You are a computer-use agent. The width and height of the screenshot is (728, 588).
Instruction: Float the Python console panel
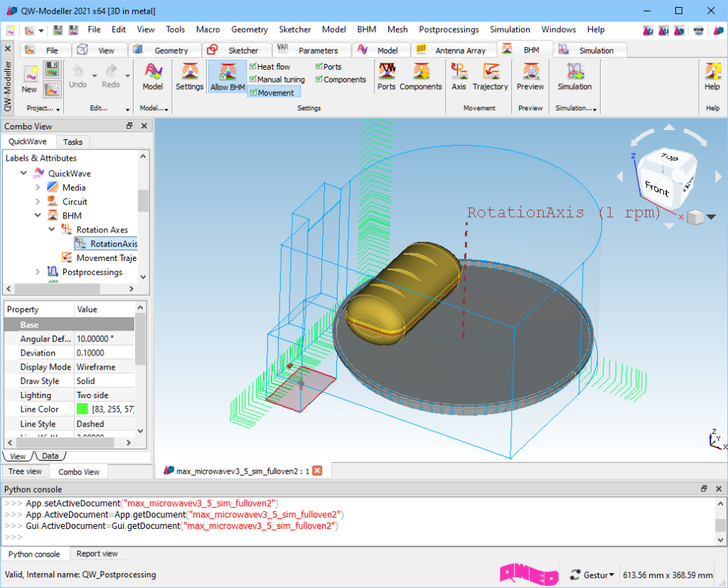[x=704, y=488]
